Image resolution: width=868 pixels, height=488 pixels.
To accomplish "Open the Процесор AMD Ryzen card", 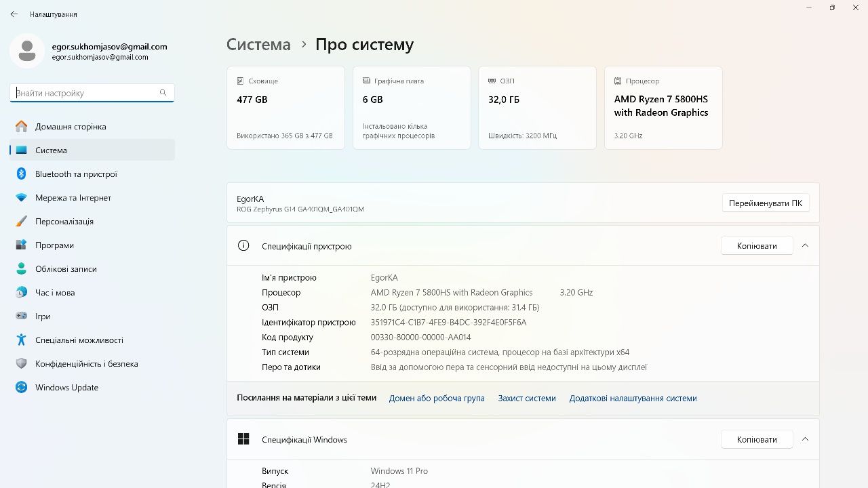I will [x=663, y=108].
